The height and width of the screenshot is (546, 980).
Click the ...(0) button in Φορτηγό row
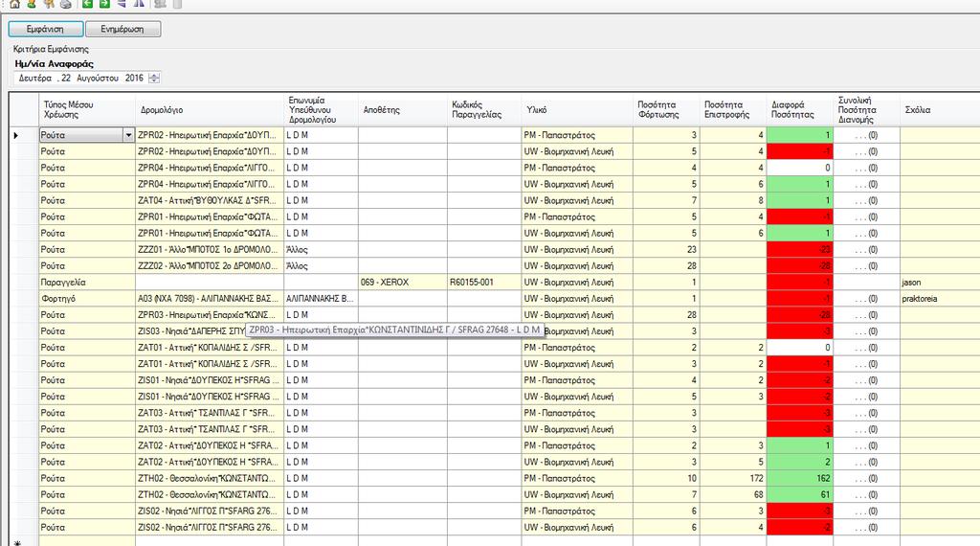866,298
